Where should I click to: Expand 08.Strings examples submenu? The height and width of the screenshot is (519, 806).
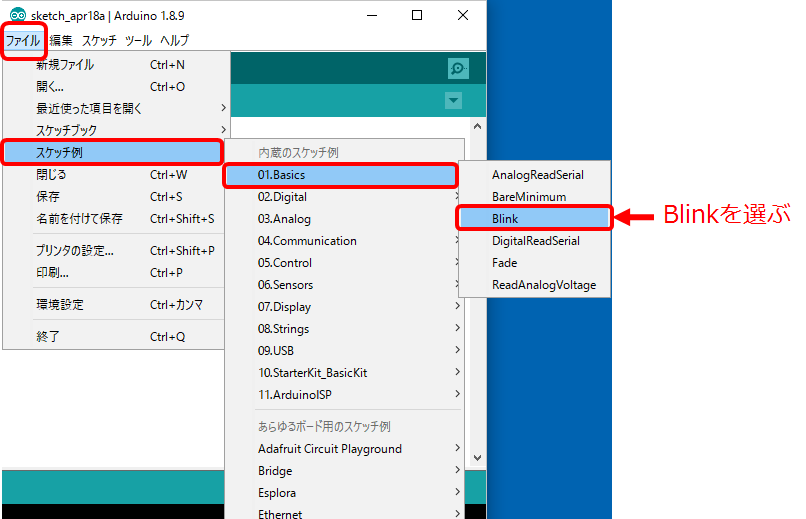coord(344,329)
